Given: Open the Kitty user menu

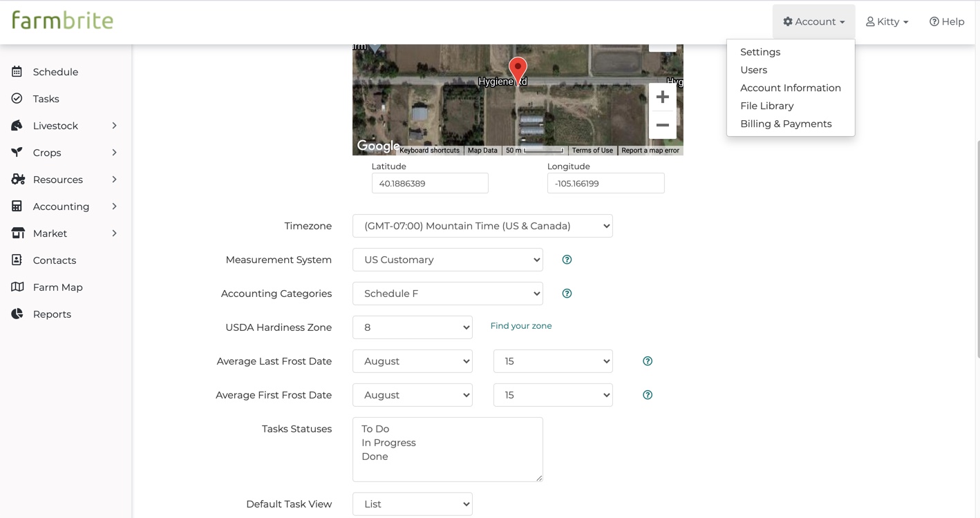Looking at the screenshot, I should tap(887, 22).
